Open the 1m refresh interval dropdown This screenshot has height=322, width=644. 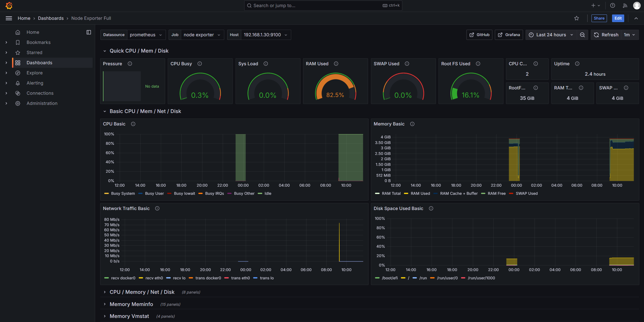[630, 35]
